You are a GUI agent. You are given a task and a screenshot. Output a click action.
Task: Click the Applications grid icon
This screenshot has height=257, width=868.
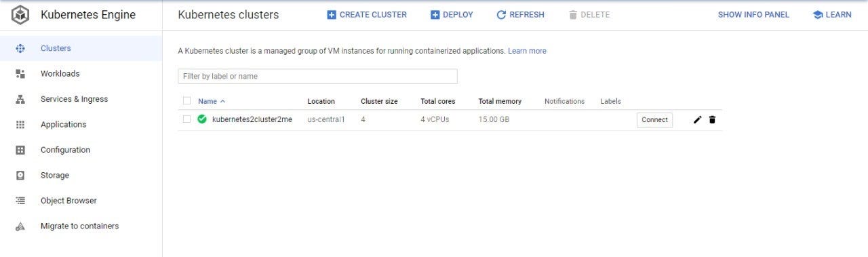click(x=20, y=125)
